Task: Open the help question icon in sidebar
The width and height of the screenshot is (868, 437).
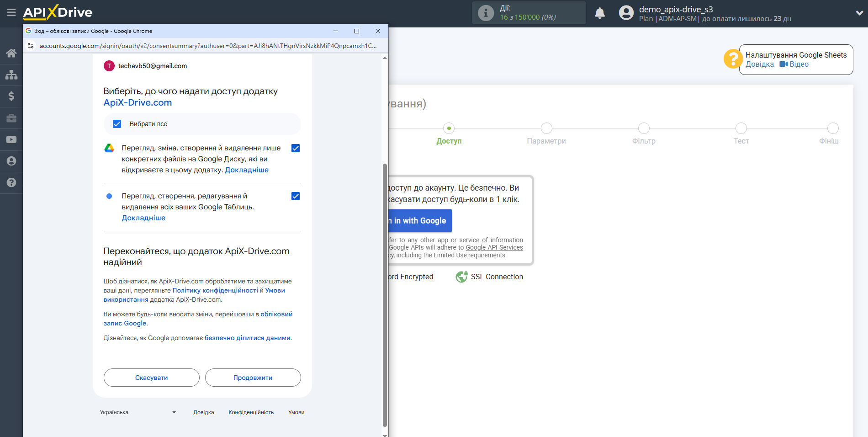Action: tap(11, 182)
